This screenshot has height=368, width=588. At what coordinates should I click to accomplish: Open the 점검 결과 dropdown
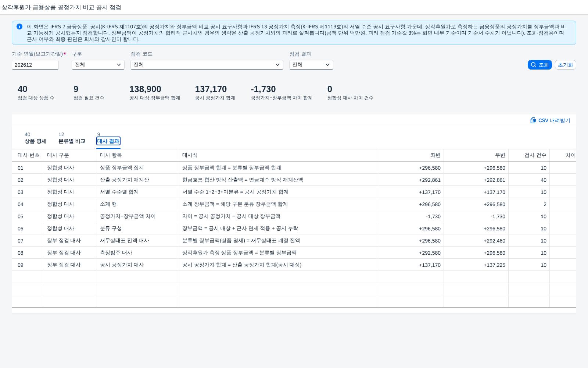(311, 65)
